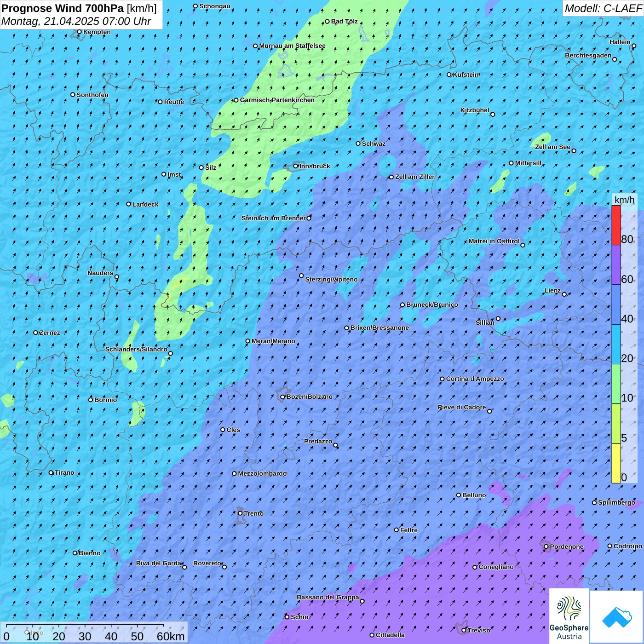Click the Riva del Garda label
Viewport: 644px width, 644px height.
tap(159, 563)
